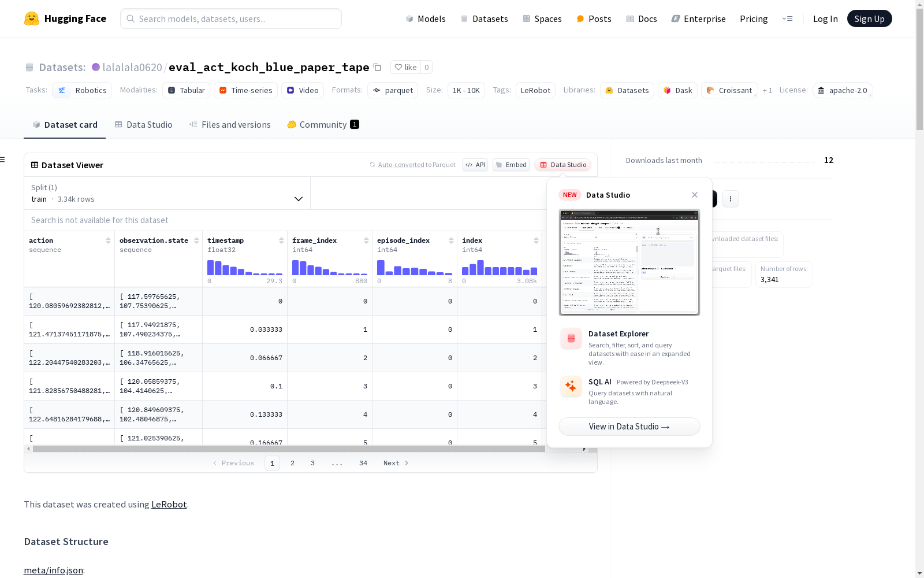Open Posts in the navigation
Viewport: 924px width, 578px height.
pos(594,18)
